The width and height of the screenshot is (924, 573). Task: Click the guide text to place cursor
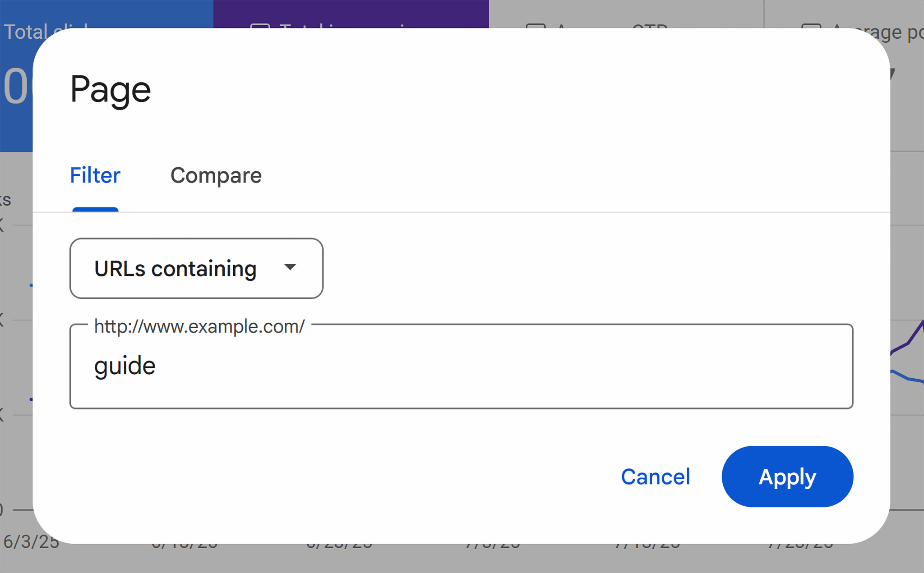pos(125,365)
